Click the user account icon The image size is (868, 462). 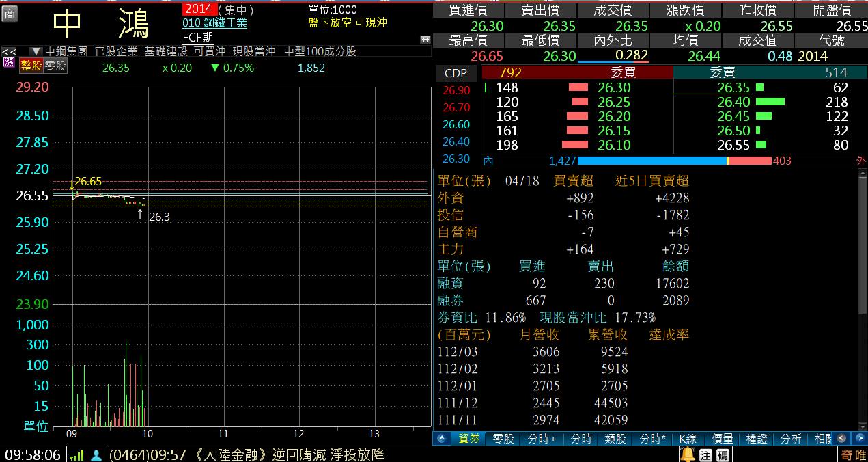[97, 455]
